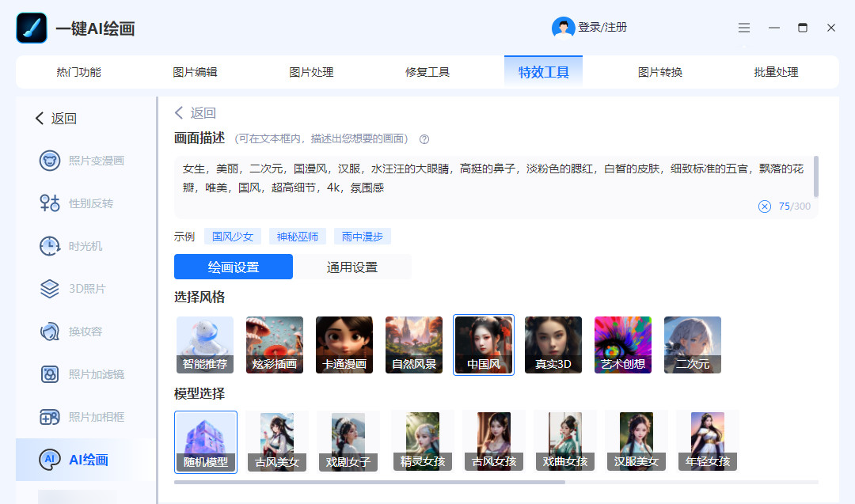Open 时光机 sidebar tool
The width and height of the screenshot is (855, 504).
pyautogui.click(x=71, y=246)
